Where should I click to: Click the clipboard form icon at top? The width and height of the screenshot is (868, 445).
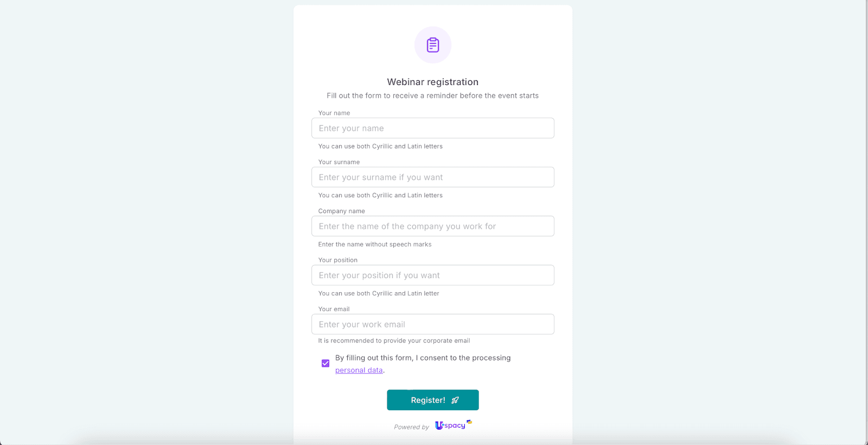coord(433,45)
